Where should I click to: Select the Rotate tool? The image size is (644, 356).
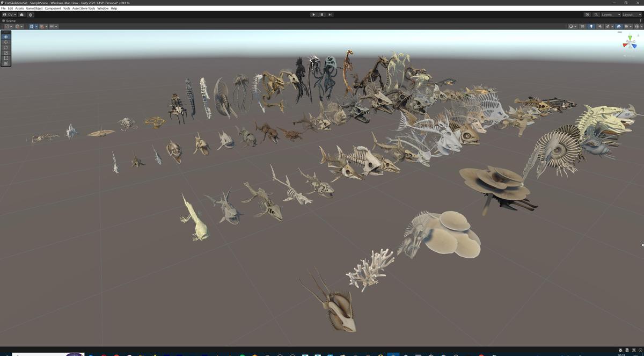tap(5, 47)
